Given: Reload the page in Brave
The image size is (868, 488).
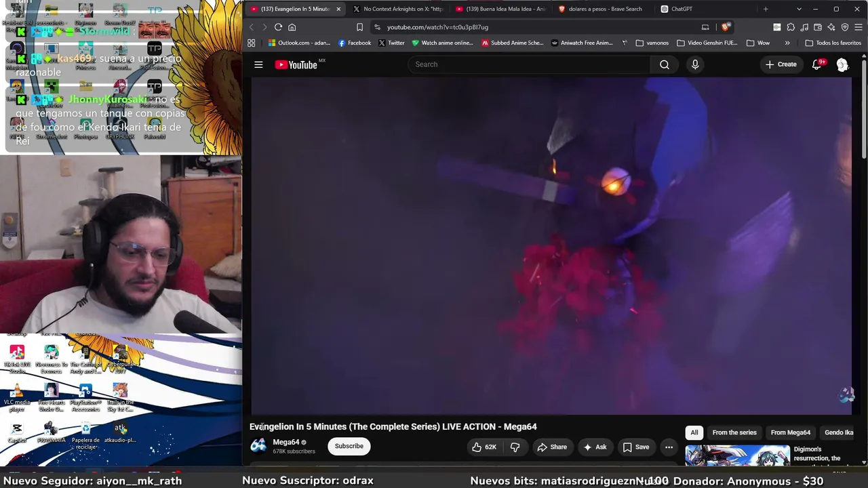Looking at the screenshot, I should pyautogui.click(x=278, y=27).
